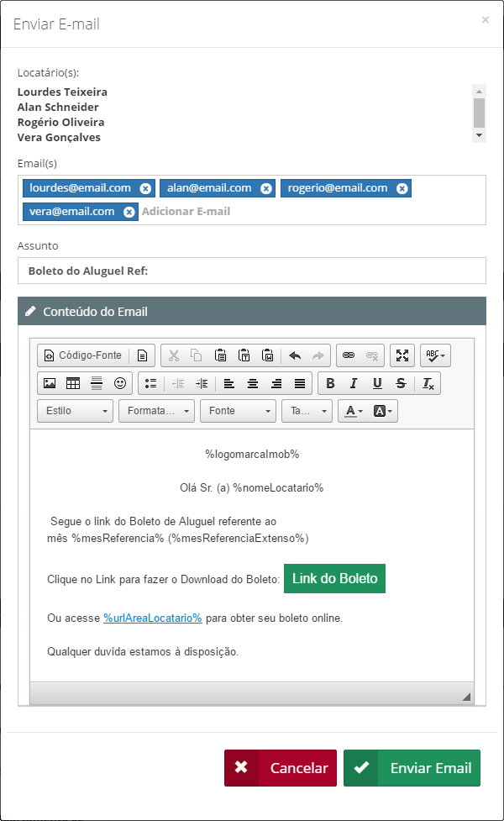
Task: Center-align the text
Action: [x=253, y=383]
